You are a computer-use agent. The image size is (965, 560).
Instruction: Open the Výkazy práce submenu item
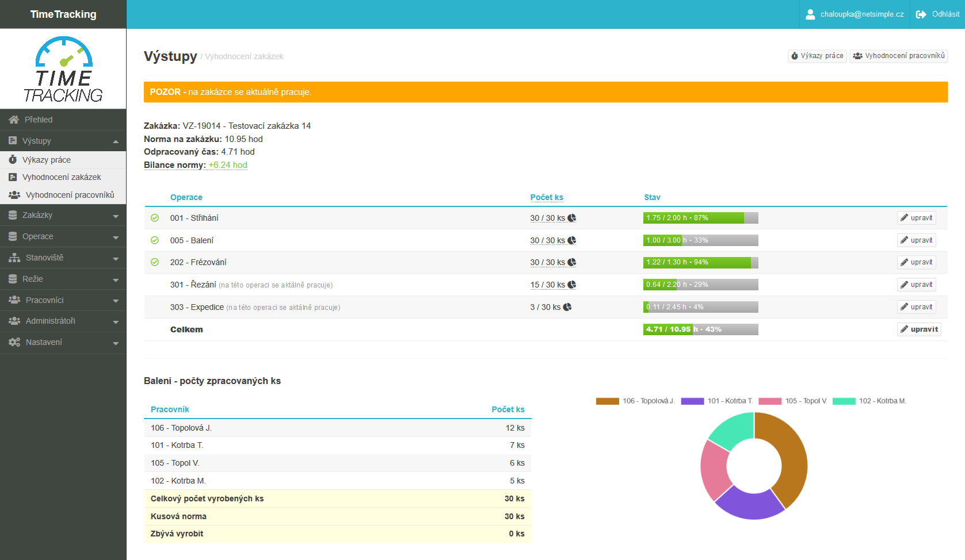63,160
